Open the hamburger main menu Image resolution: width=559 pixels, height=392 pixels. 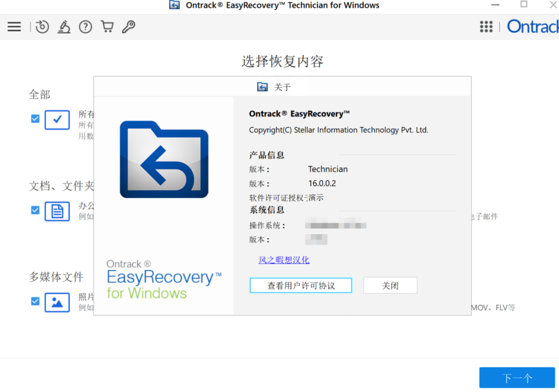(14, 27)
